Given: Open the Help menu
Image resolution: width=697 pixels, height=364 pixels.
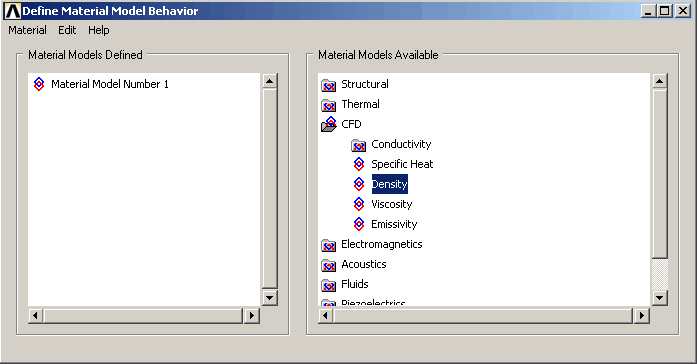Looking at the screenshot, I should pos(98,30).
